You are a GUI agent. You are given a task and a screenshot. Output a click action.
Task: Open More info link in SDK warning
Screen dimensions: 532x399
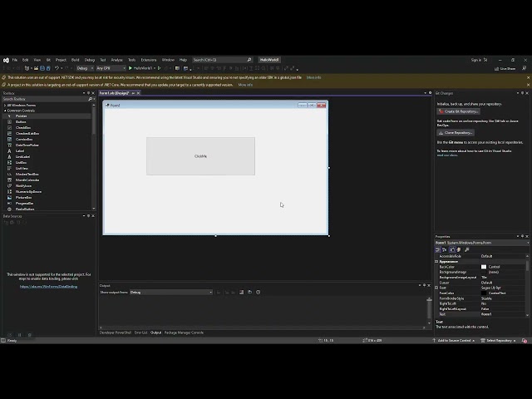pyautogui.click(x=313, y=77)
